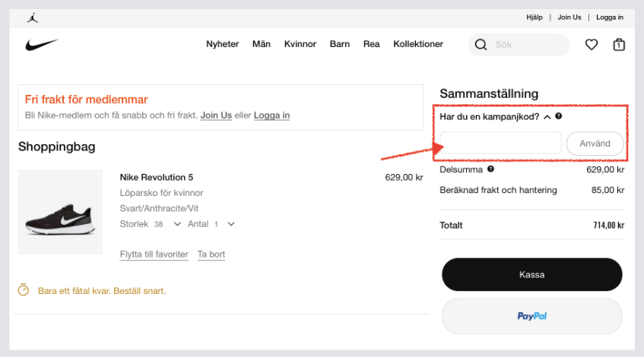Go to the Nike swoosh home logo
The width and height of the screenshot is (644, 357).
click(42, 44)
